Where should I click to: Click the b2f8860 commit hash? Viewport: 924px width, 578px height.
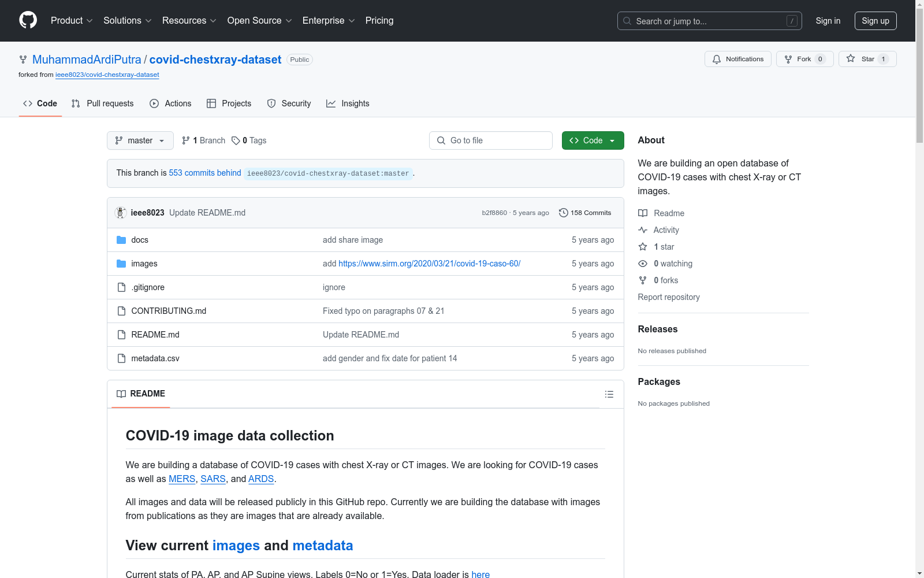494,213
